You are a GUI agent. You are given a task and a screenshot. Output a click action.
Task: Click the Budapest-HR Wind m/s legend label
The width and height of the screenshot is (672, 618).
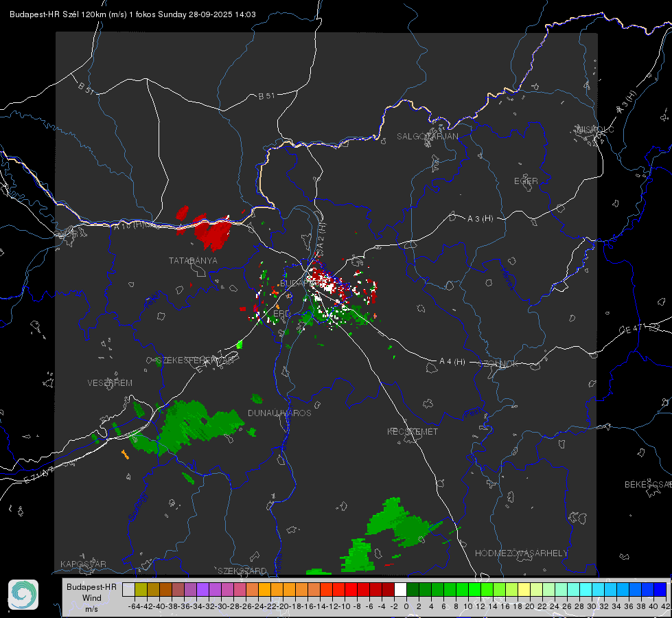92,597
